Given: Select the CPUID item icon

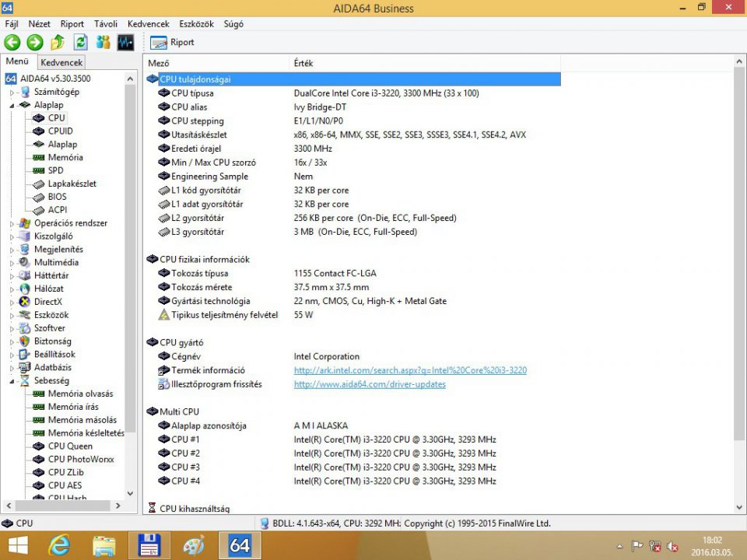Looking at the screenshot, I should tap(39, 131).
